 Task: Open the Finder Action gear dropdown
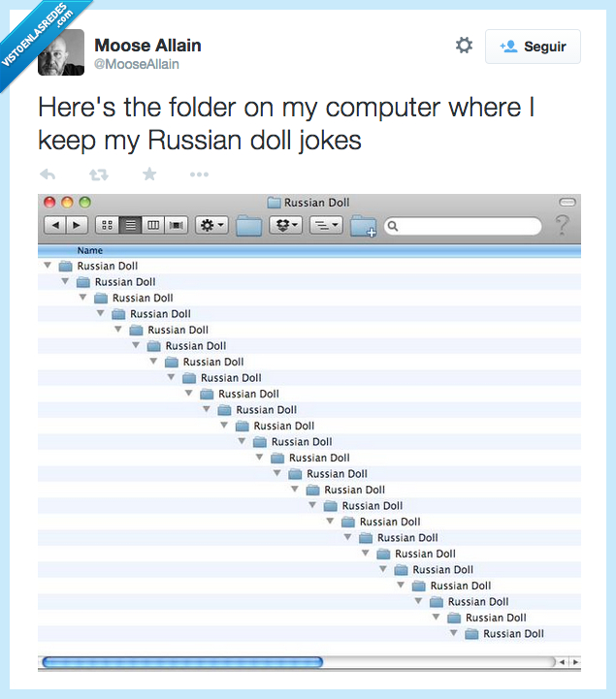tap(211, 225)
